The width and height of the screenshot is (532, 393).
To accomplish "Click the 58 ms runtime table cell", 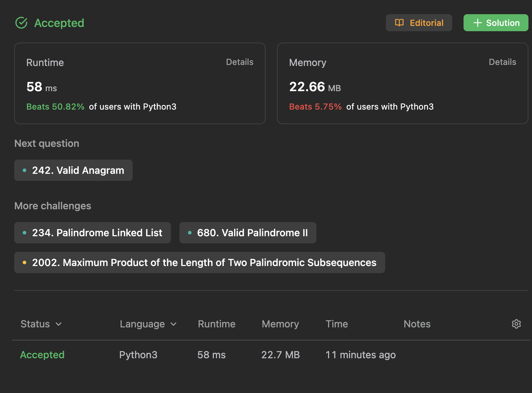I will coord(211,355).
